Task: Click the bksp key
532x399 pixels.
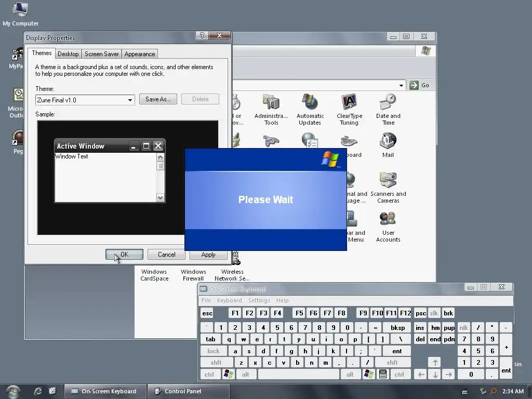Action: click(397, 327)
